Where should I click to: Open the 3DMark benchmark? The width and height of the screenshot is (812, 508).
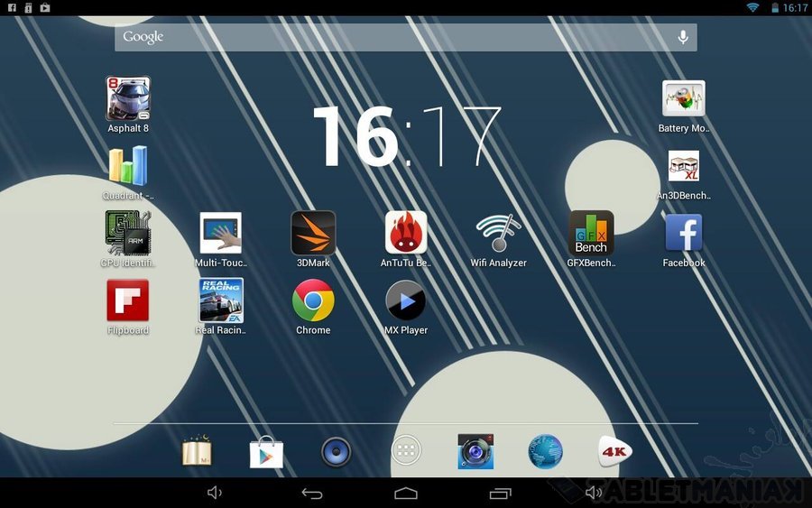tap(313, 233)
